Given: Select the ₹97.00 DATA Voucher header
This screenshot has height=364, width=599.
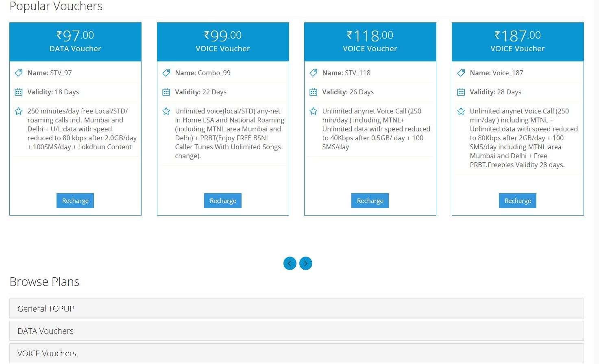Looking at the screenshot, I should [75, 42].
